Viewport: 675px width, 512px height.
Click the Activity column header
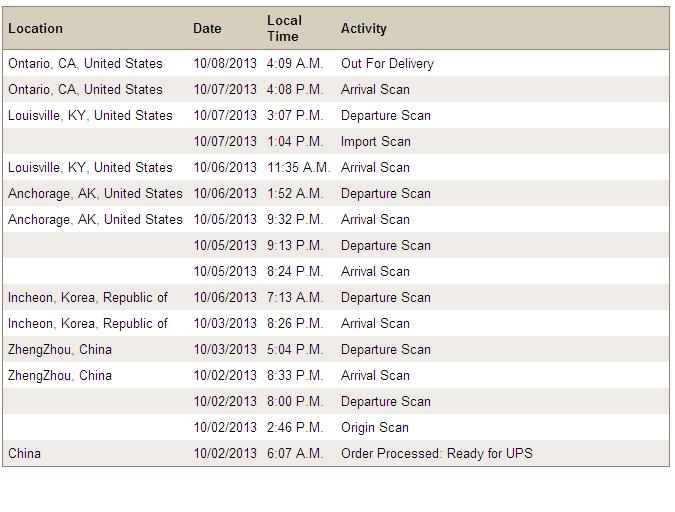coord(364,28)
